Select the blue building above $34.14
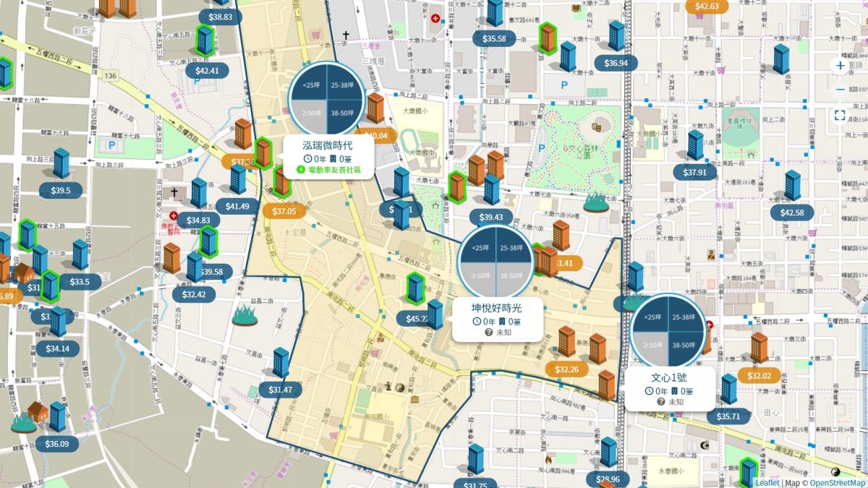 tap(58, 322)
